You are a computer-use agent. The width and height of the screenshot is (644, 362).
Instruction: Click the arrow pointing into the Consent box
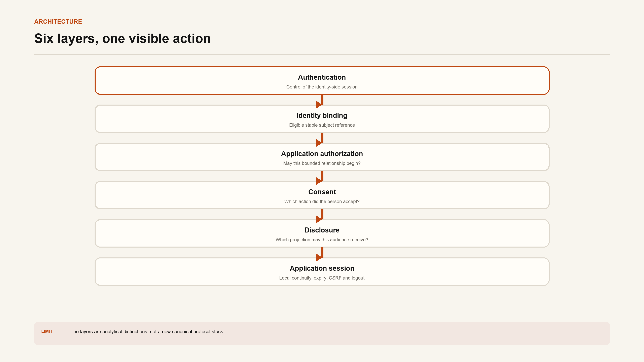[320, 178]
